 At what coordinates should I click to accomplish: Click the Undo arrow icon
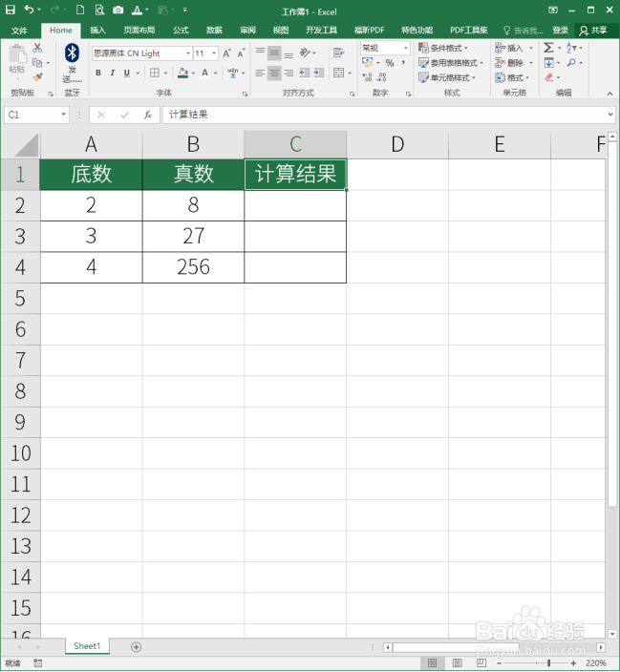coord(30,9)
